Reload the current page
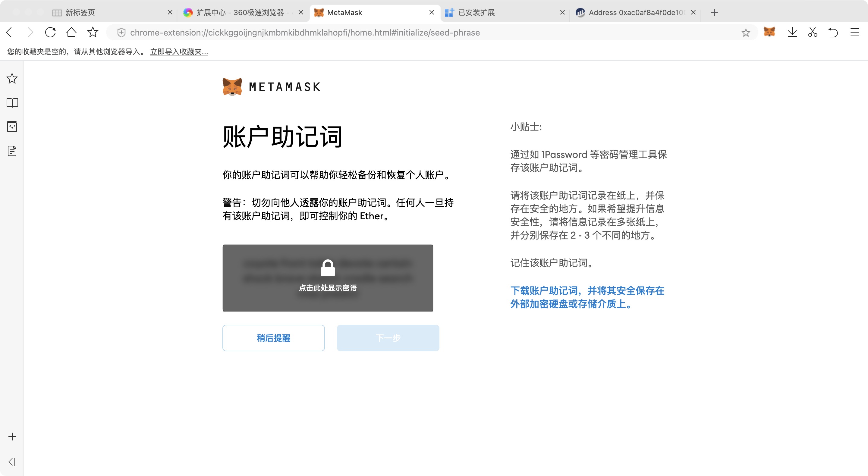 point(50,32)
